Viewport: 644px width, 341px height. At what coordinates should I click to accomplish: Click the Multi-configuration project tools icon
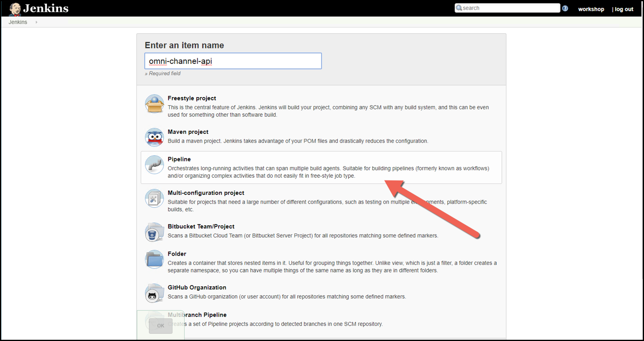click(x=154, y=199)
